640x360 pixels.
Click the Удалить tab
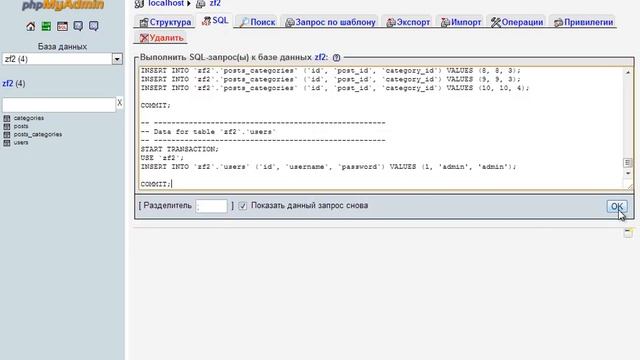click(161, 38)
